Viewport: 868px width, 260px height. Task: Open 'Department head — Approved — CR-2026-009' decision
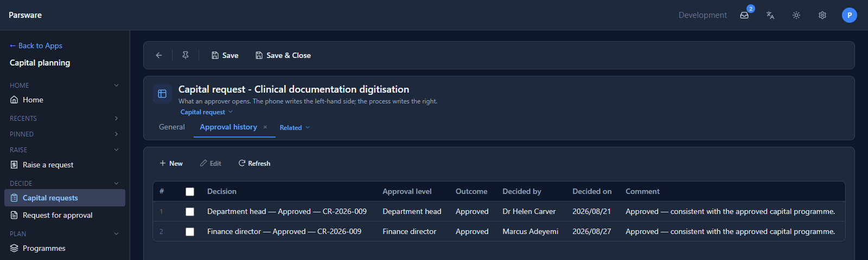[x=287, y=211]
